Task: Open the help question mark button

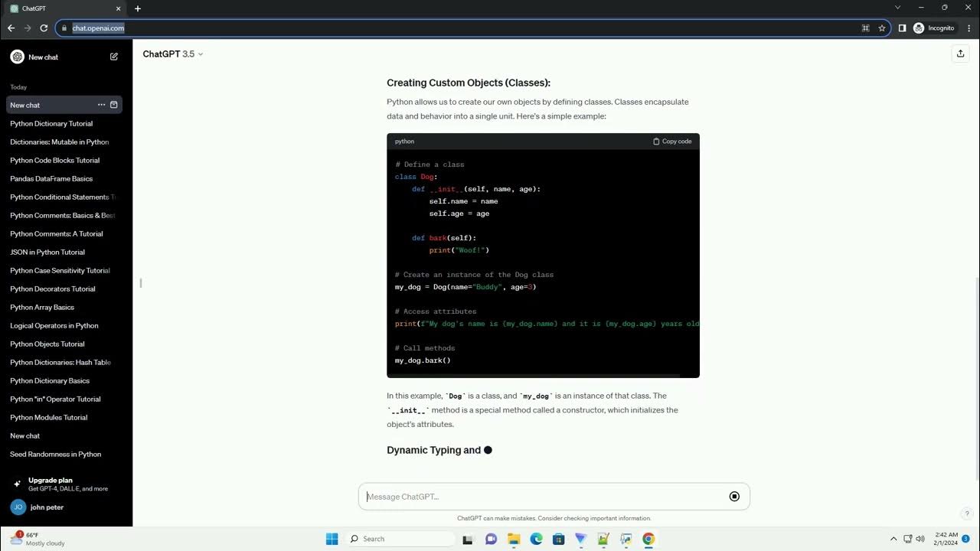Action: (x=967, y=514)
